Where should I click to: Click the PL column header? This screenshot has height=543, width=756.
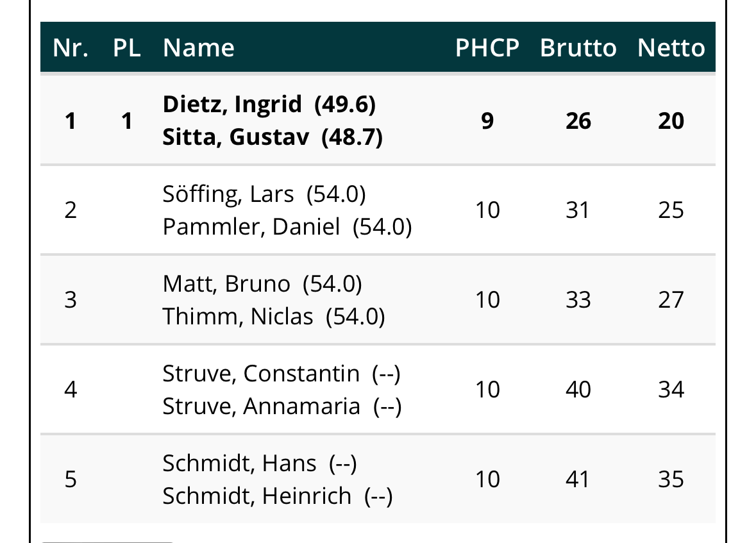click(126, 48)
